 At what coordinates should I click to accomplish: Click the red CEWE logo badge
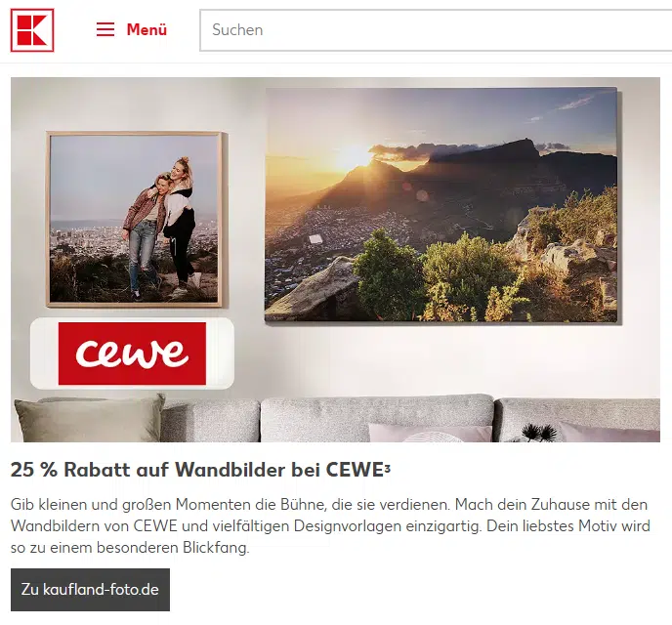132,354
